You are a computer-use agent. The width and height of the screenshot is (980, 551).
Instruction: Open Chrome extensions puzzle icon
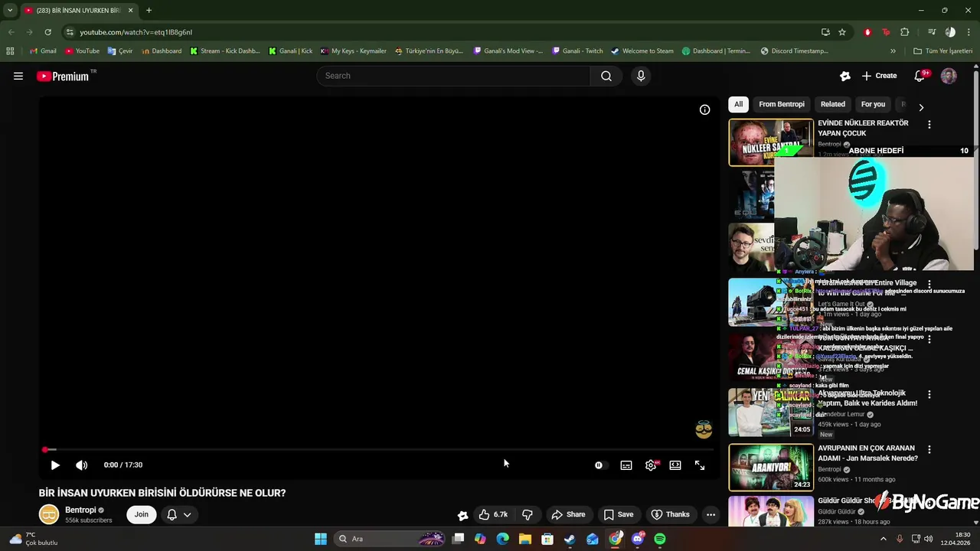(x=905, y=32)
